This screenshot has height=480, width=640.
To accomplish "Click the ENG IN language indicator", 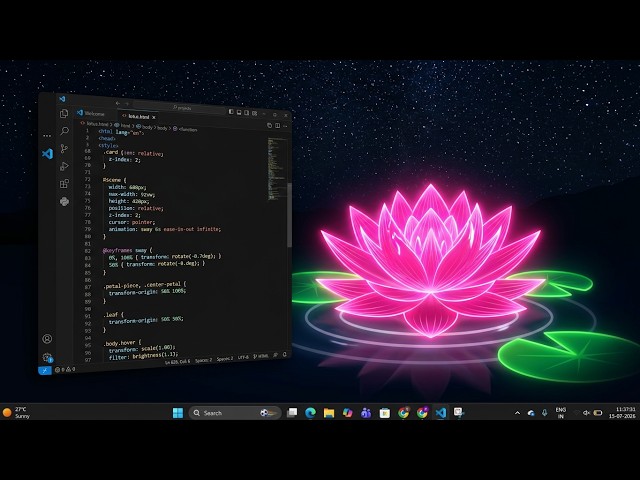I will (561, 413).
